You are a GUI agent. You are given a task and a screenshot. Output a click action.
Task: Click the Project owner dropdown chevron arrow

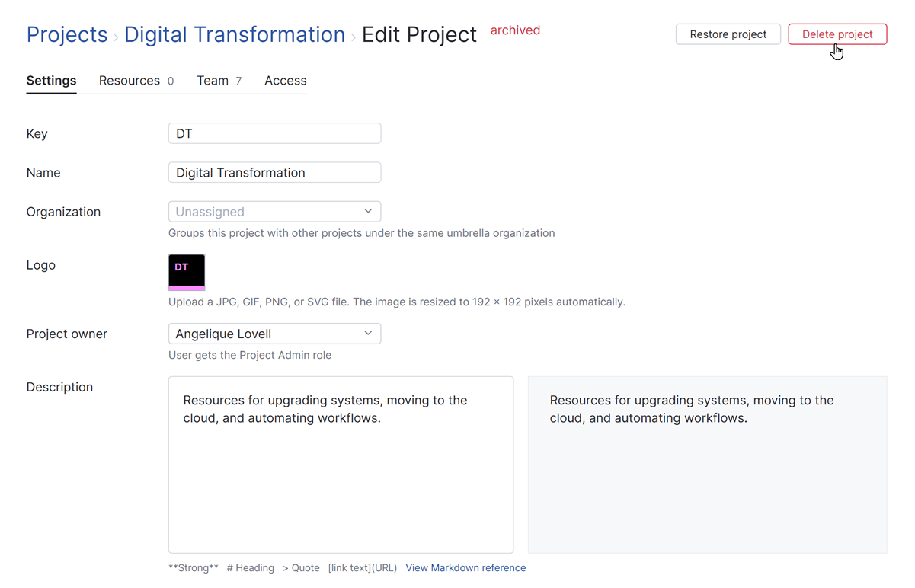[x=368, y=333]
